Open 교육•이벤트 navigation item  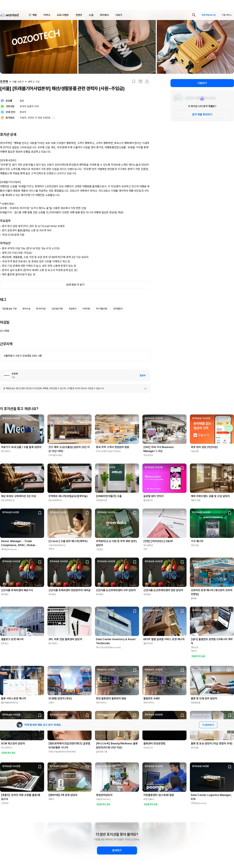63,15
